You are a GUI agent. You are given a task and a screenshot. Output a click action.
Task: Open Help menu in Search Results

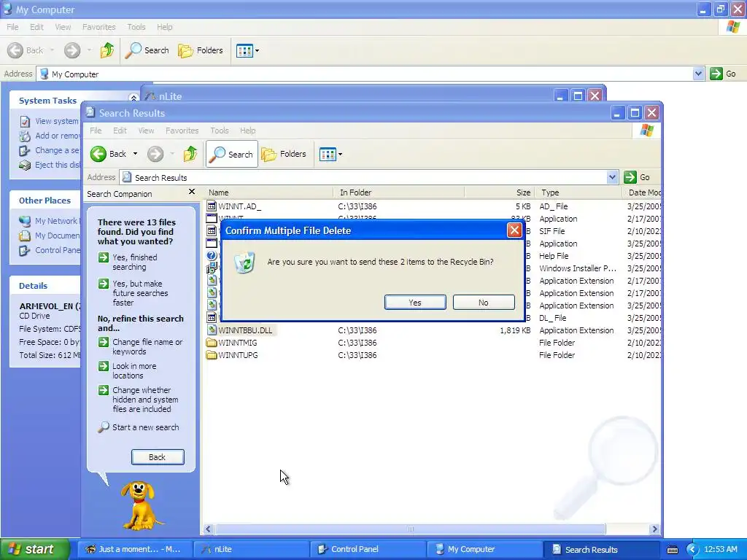(248, 131)
